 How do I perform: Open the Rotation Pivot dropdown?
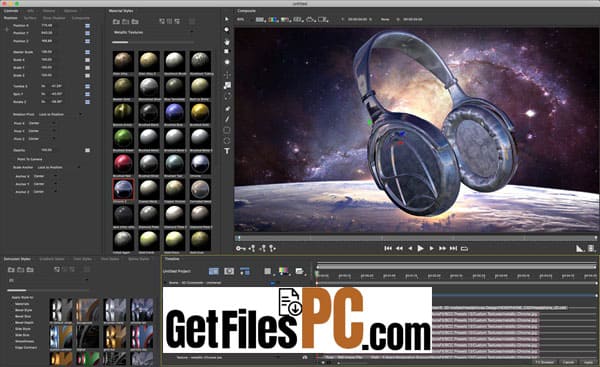[x=60, y=114]
